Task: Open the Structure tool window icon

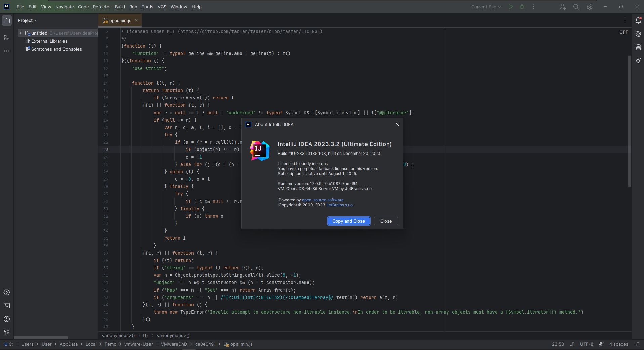Action: click(x=7, y=38)
